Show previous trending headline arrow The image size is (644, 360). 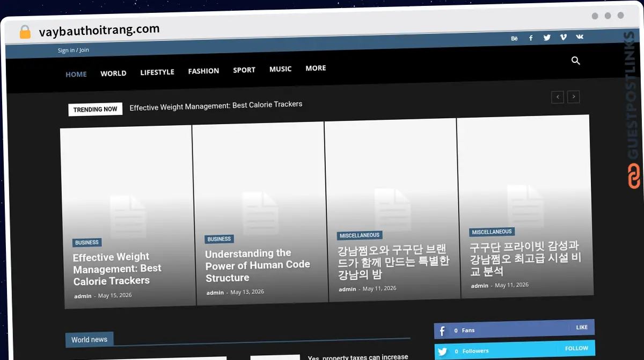[x=558, y=97]
